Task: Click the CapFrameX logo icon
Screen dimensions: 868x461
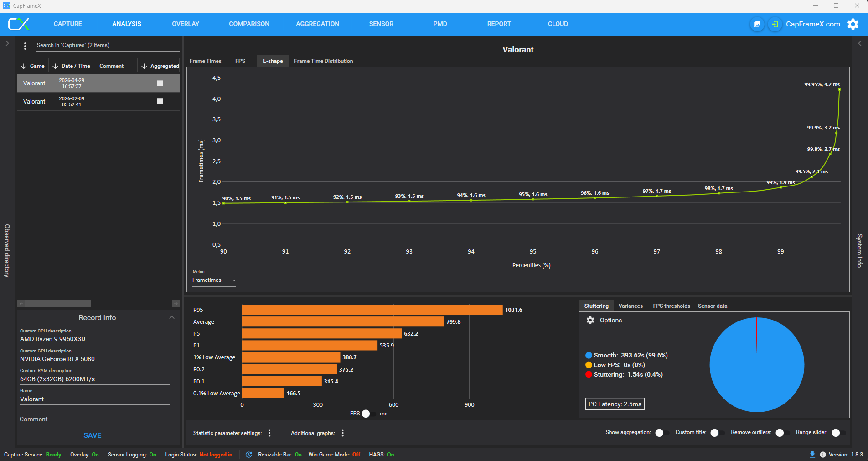Action: [19, 24]
